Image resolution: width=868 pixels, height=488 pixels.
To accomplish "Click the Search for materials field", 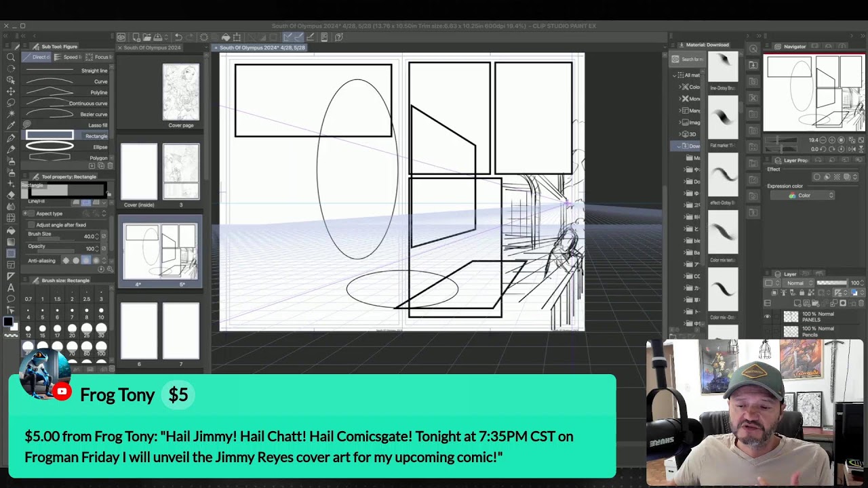I will [x=688, y=59].
